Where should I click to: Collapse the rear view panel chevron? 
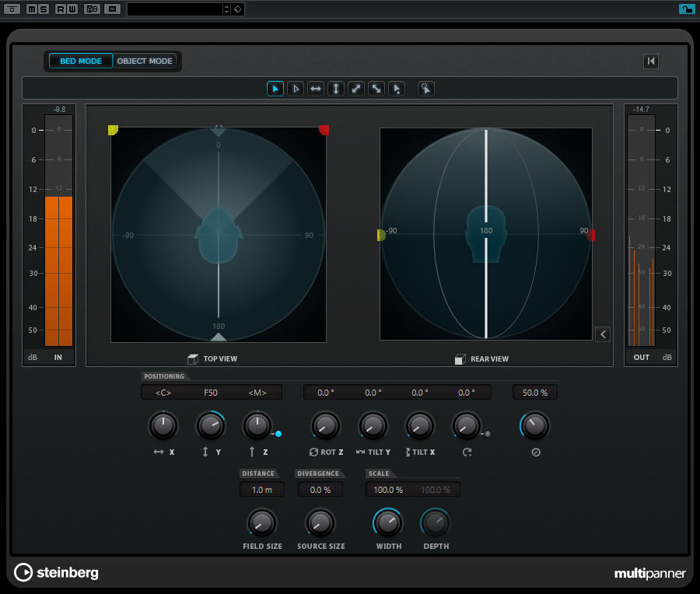tap(603, 334)
